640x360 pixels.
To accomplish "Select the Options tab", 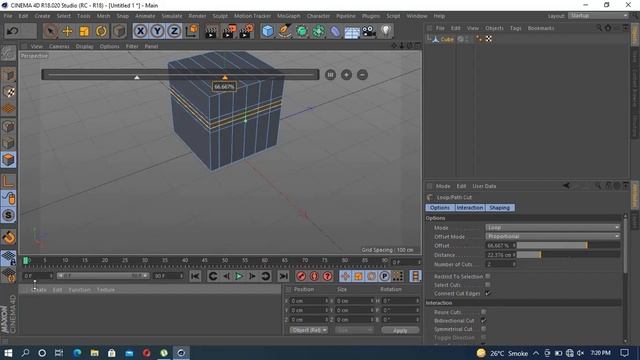I will coord(440,208).
